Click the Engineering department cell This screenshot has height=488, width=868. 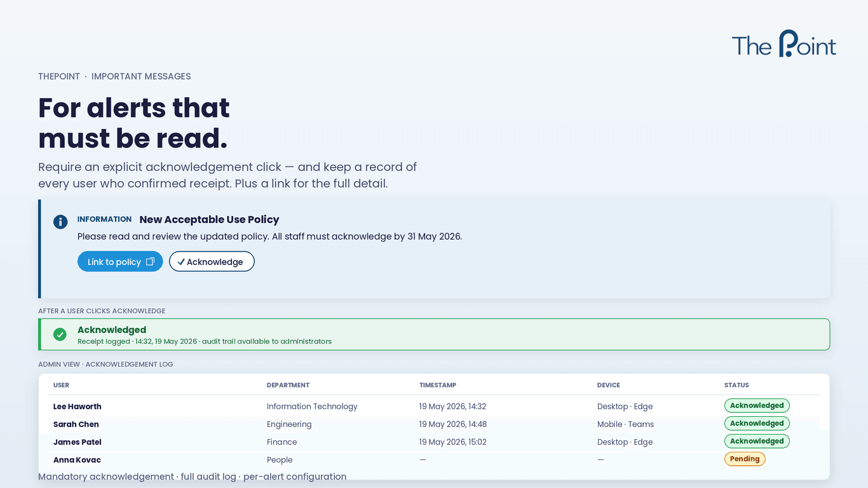click(x=289, y=424)
